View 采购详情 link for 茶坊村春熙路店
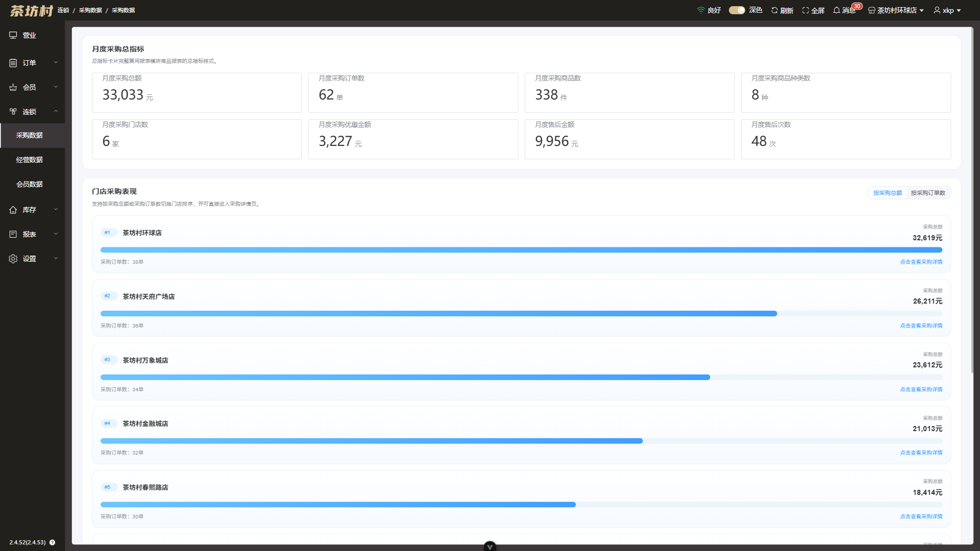 pos(921,516)
